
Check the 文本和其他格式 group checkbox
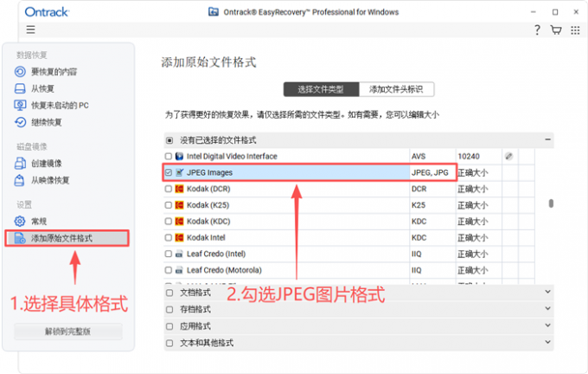click(x=169, y=343)
